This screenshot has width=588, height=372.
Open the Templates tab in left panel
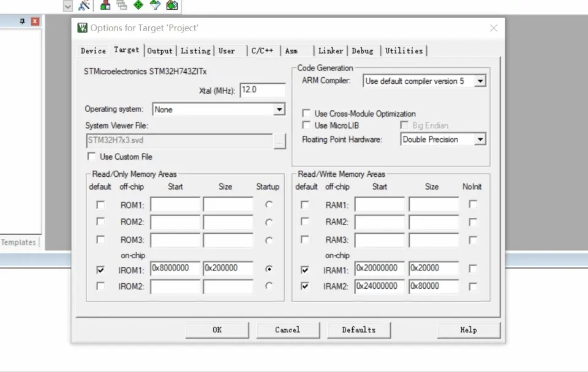tap(18, 242)
